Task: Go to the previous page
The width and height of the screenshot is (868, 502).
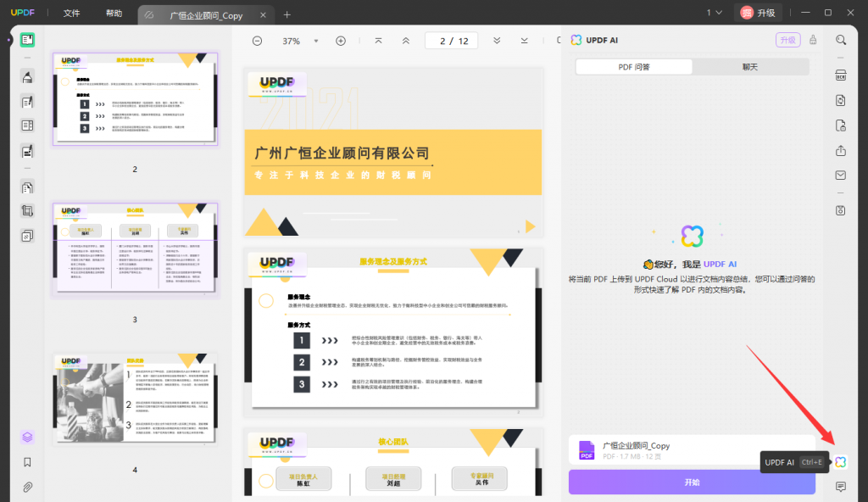Action: click(406, 41)
